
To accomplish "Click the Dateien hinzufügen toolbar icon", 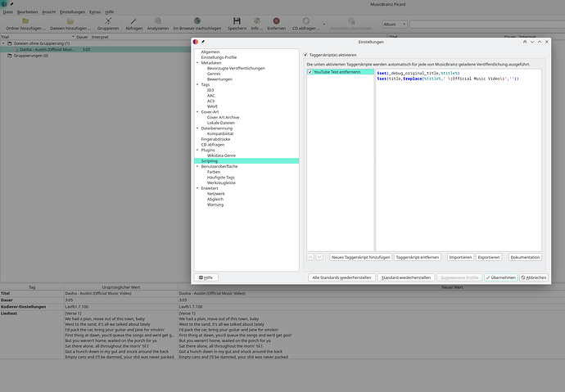I will click(x=70, y=21).
